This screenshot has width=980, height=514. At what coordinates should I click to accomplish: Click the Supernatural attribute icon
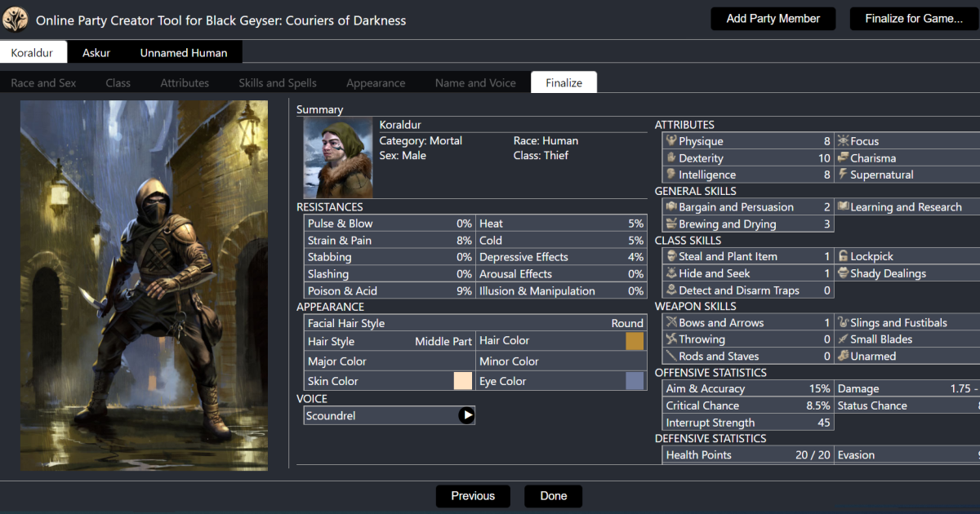tap(843, 175)
